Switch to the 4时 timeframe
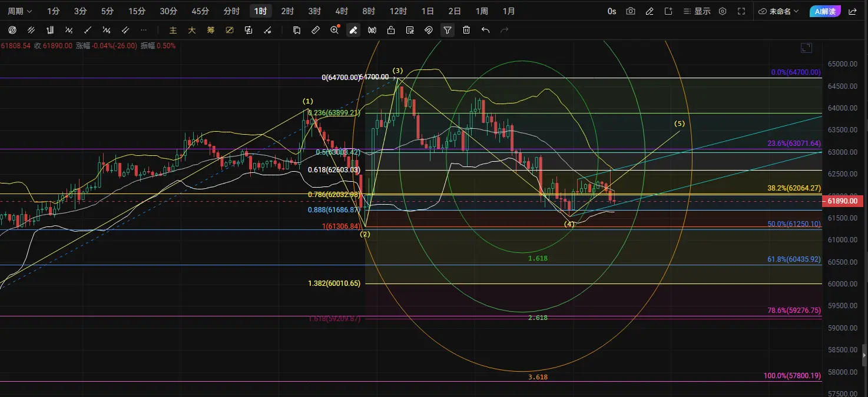This screenshot has width=868, height=397. [x=341, y=11]
